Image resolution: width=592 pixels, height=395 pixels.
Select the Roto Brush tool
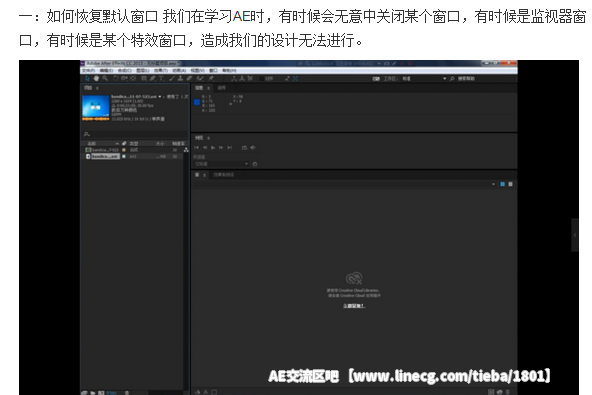click(x=200, y=78)
